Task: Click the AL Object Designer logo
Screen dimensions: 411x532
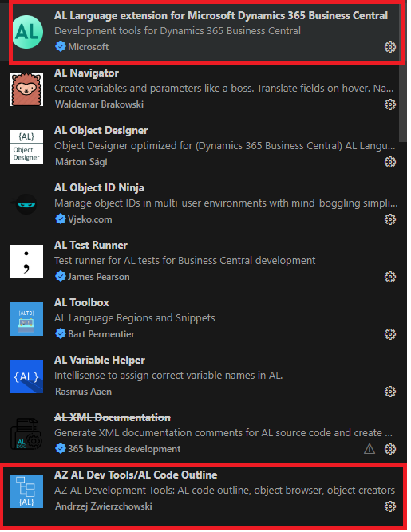Action: (26, 147)
